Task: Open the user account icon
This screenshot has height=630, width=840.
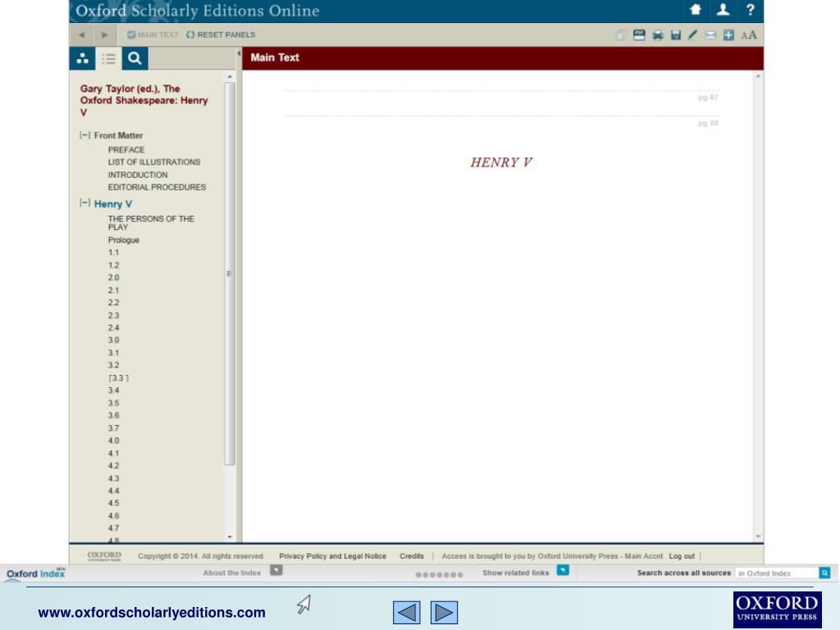Action: tap(723, 10)
